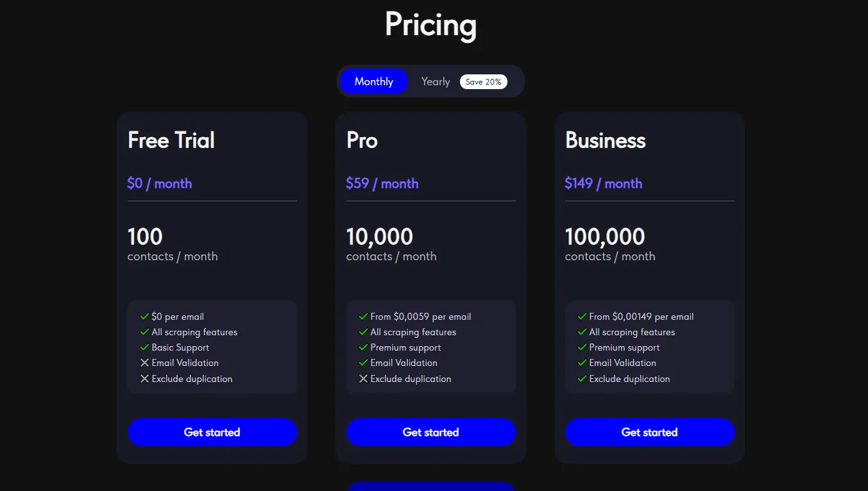
Task: Click the Pricing page title
Action: [x=430, y=24]
